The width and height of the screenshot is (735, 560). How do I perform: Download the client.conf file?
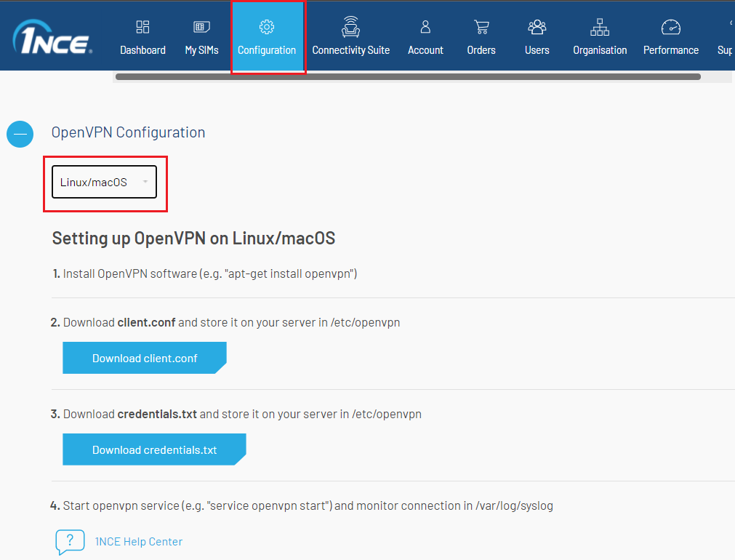point(145,359)
